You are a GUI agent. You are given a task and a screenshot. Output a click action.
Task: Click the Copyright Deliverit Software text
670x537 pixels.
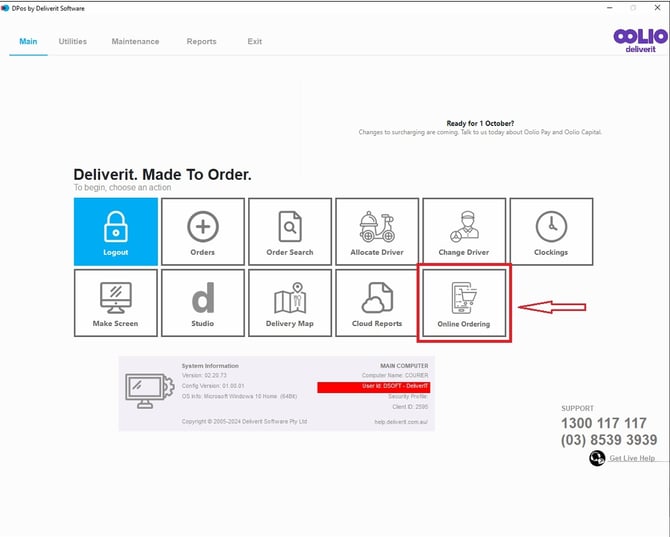pyautogui.click(x=244, y=422)
